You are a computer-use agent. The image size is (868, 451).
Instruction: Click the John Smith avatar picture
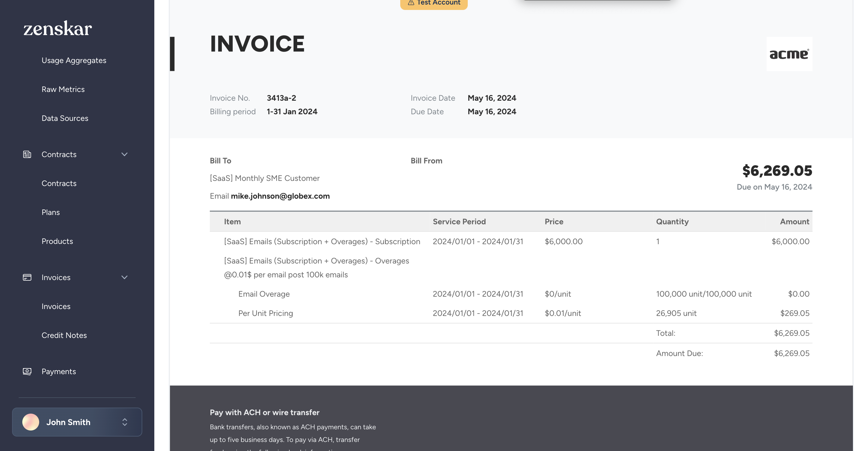31,422
